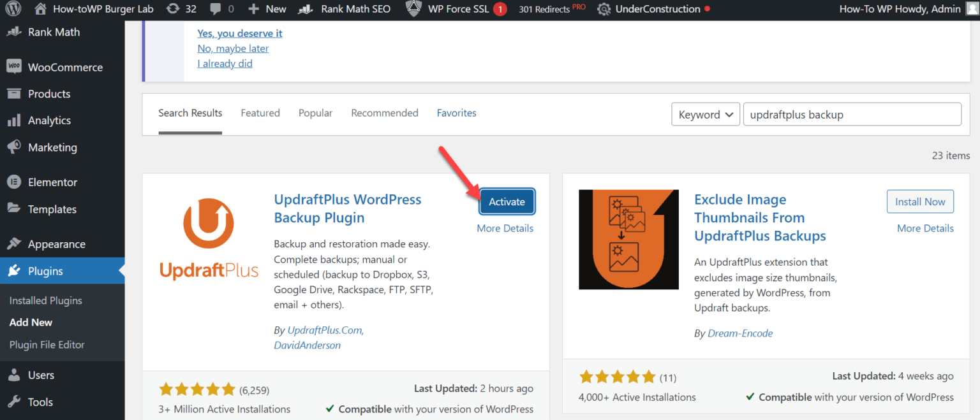Select the WooCommerce sidebar icon
Screen dimensions: 980x420
tap(13, 66)
